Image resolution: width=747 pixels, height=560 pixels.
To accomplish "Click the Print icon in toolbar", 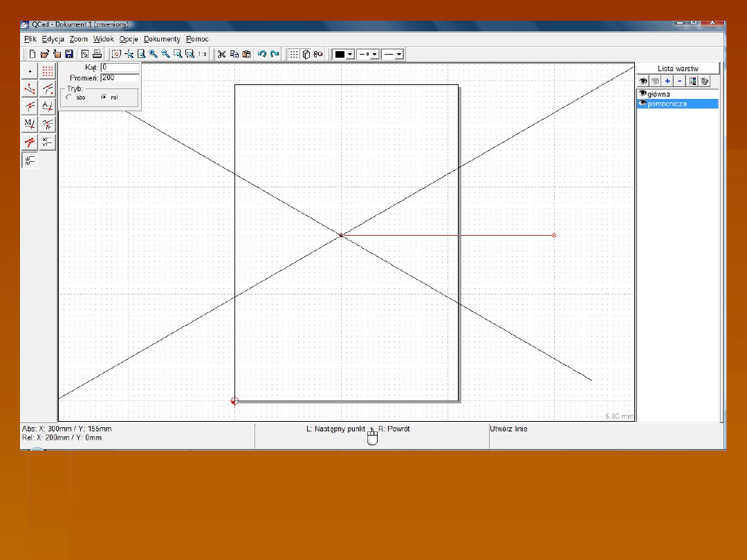I will (98, 54).
